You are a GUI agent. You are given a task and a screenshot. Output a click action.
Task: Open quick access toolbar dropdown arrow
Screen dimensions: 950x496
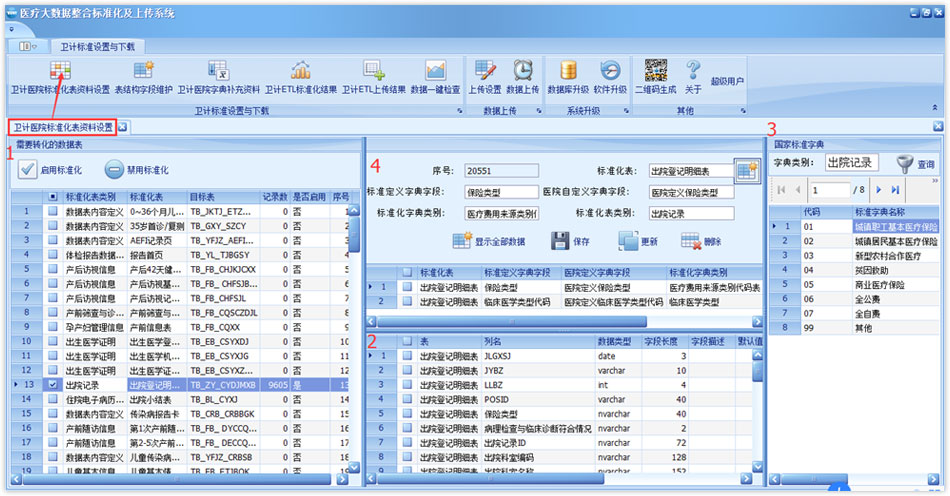point(12,28)
